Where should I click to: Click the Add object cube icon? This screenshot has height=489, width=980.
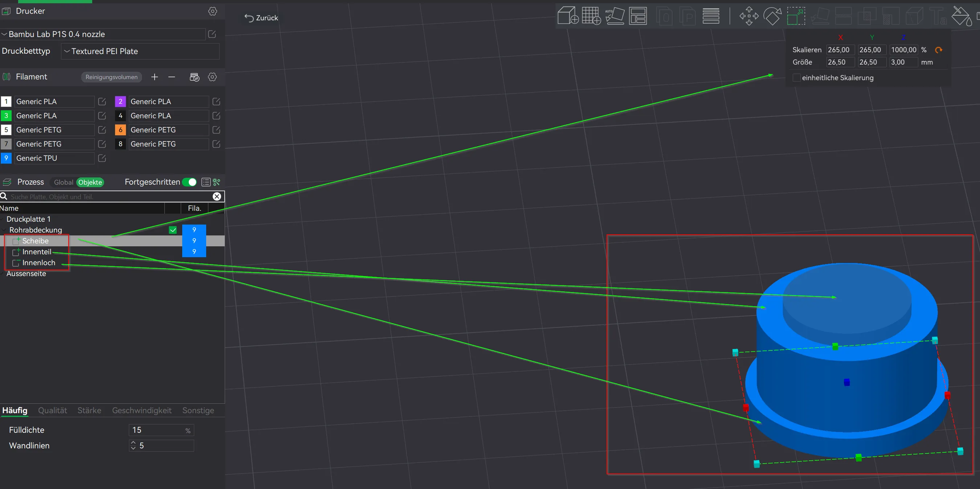pos(568,16)
